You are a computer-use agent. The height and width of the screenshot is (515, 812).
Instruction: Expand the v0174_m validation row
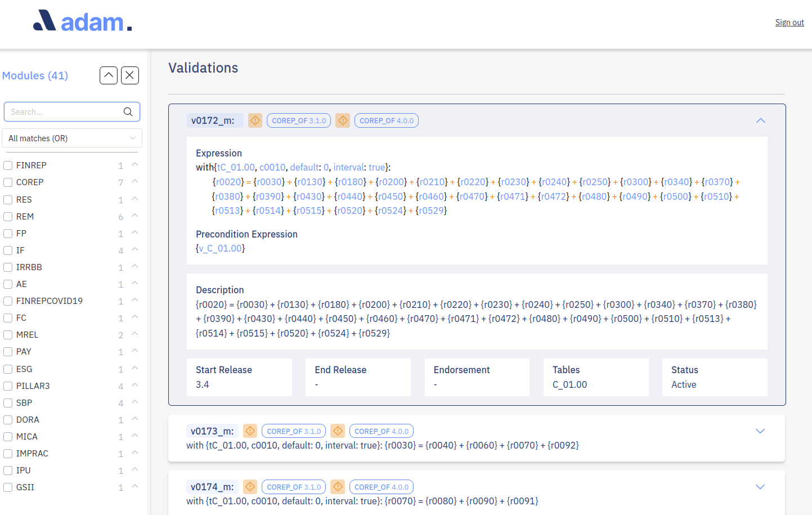click(x=760, y=487)
